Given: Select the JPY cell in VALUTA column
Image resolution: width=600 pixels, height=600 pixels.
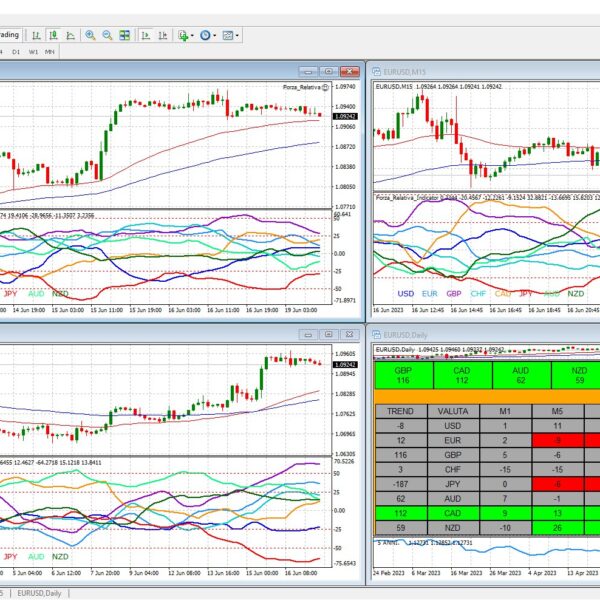Looking at the screenshot, I should 453,484.
